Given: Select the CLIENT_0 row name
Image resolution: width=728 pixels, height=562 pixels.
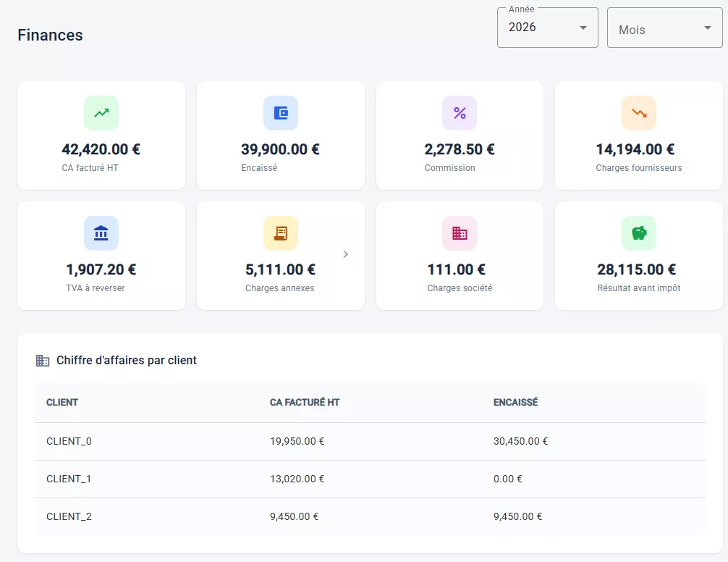Looking at the screenshot, I should pyautogui.click(x=69, y=441).
